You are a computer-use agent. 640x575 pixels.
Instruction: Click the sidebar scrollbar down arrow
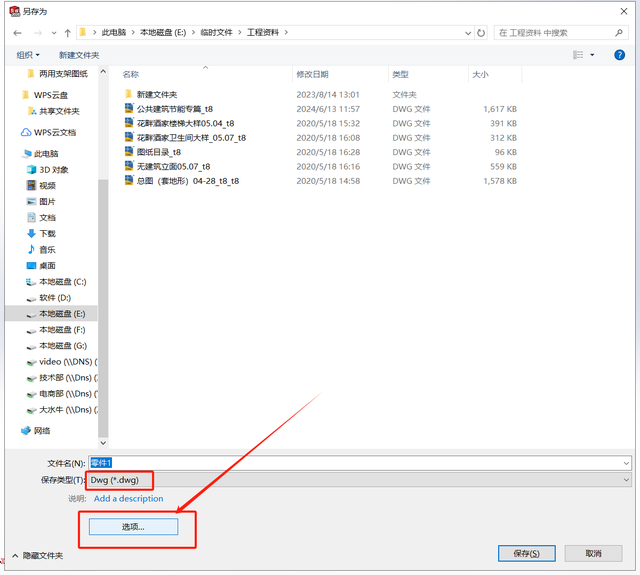point(103,443)
